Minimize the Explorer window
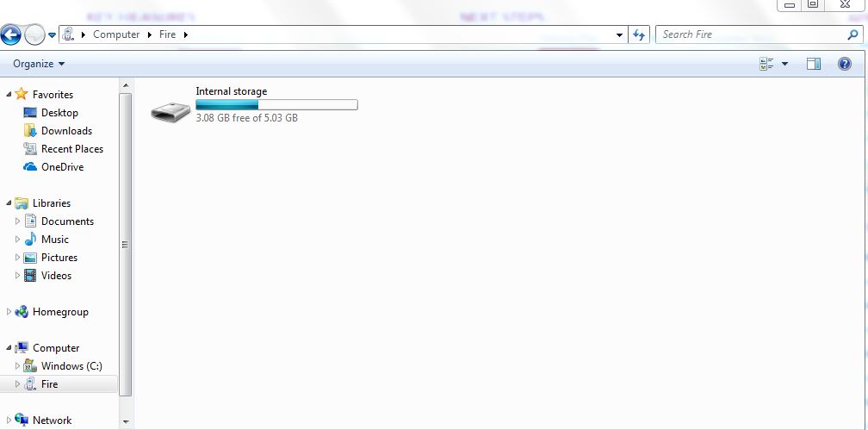Image resolution: width=868 pixels, height=430 pixels. [x=790, y=5]
